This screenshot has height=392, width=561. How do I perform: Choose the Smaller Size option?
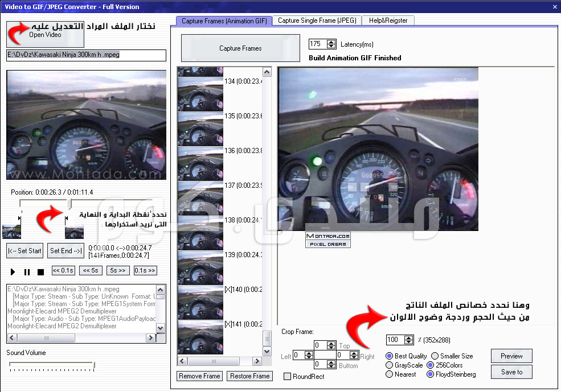click(x=435, y=356)
